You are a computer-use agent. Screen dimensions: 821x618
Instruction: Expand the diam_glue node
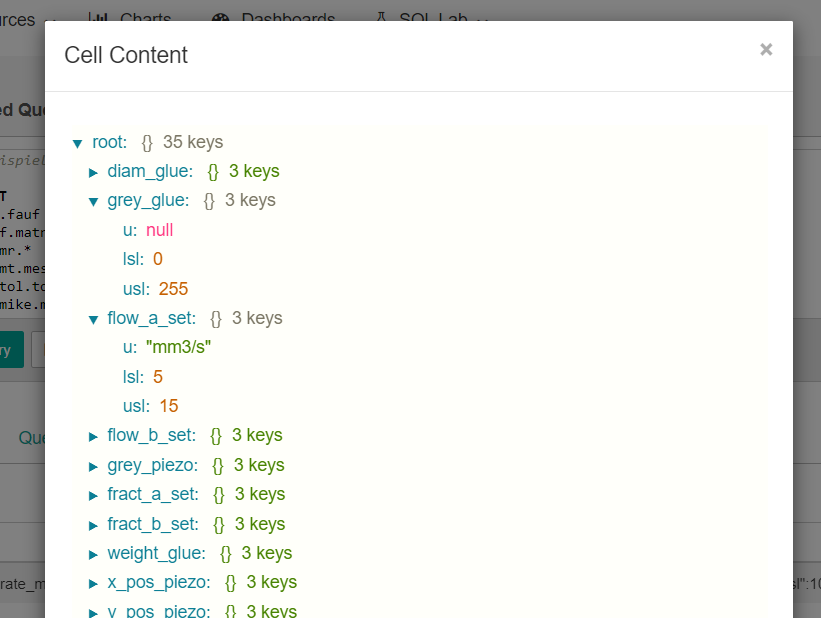[93, 171]
